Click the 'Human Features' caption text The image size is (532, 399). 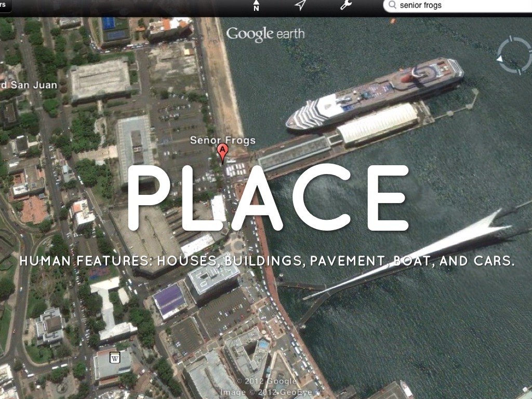coord(267,261)
